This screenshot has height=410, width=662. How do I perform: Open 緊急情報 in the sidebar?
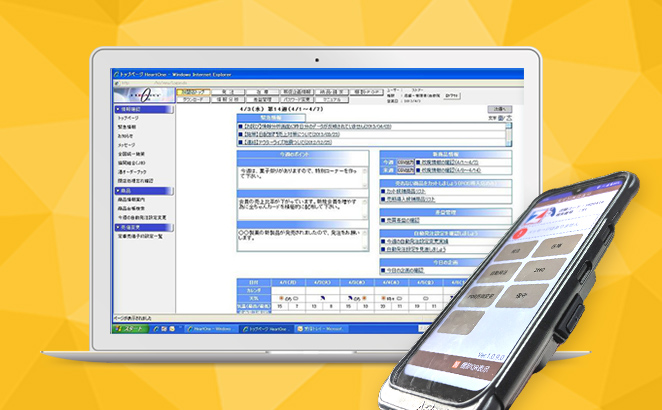[127, 127]
